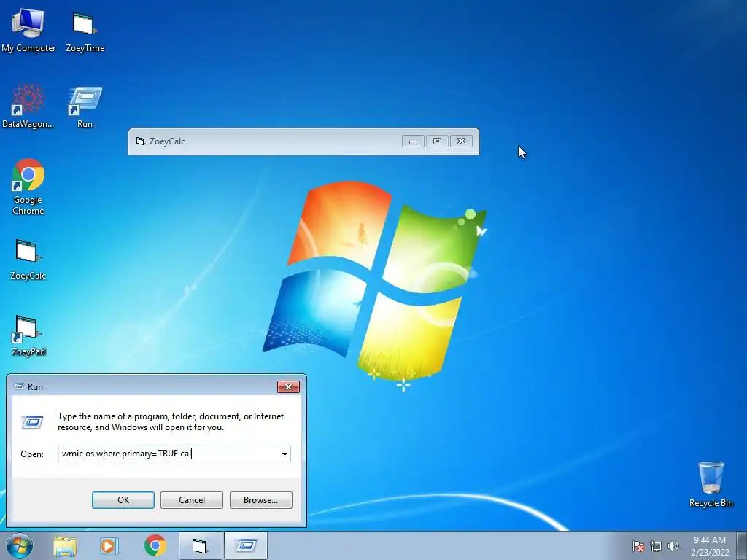Close the ZoeyCalc window
Screen dimensions: 747x560
click(x=461, y=141)
